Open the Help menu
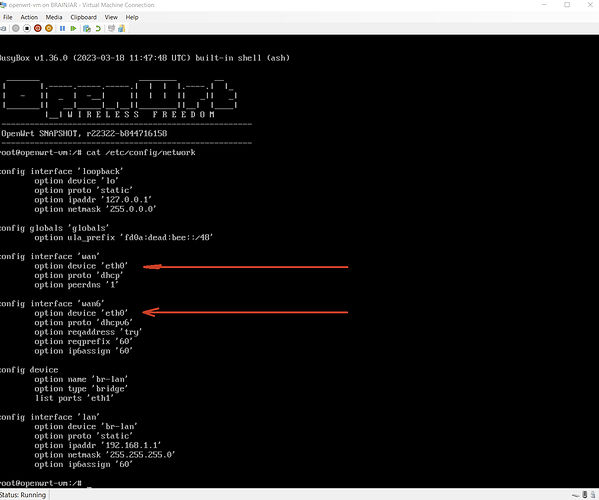599x500 pixels. coord(132,17)
